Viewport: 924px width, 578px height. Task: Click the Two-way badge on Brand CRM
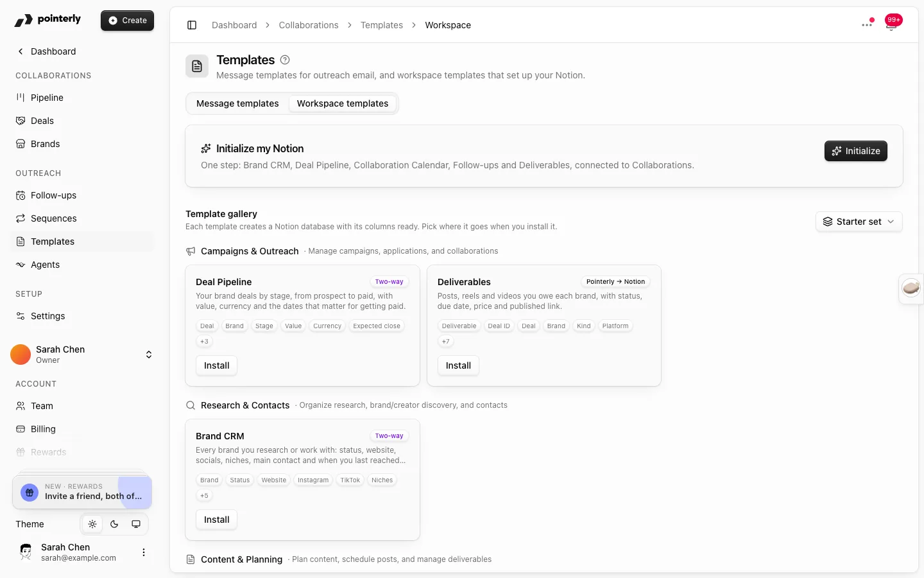tap(389, 436)
